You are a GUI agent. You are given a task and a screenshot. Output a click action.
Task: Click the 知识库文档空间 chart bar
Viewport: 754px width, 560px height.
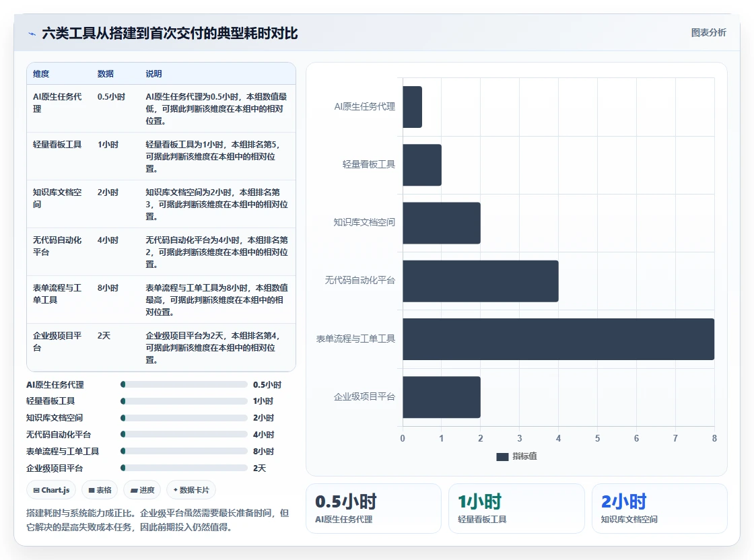pos(442,223)
